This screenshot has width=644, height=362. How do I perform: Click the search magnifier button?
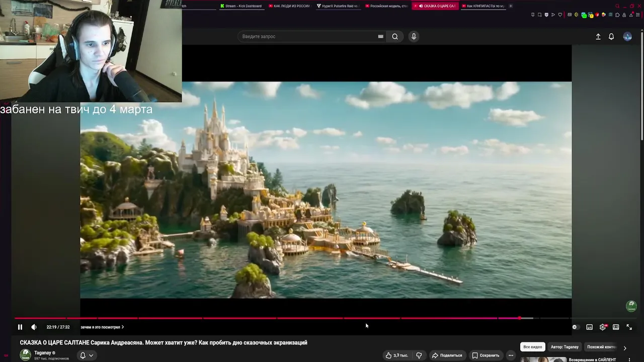pos(395,36)
